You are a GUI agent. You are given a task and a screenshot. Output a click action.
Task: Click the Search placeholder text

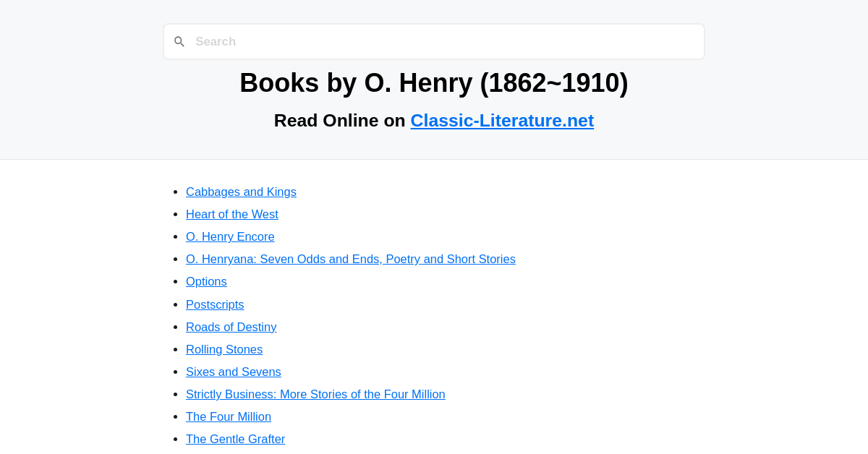pyautogui.click(x=216, y=41)
